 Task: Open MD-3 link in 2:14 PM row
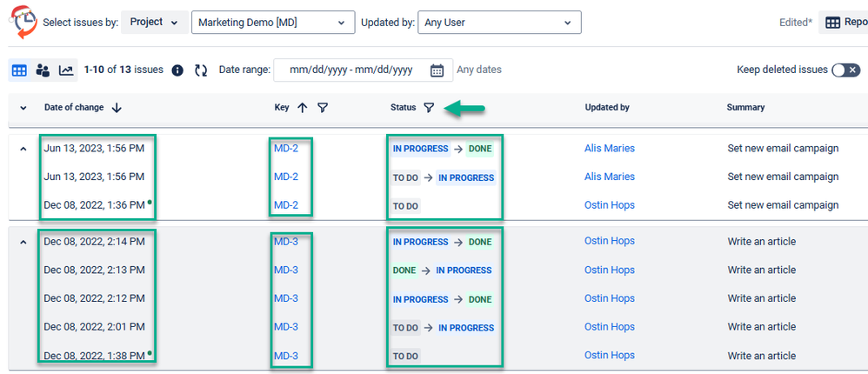pos(286,241)
